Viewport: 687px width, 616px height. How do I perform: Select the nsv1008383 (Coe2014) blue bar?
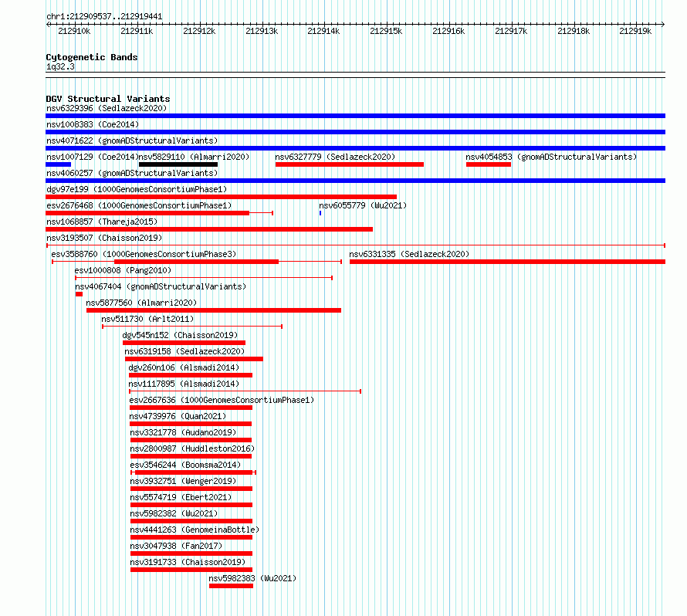(355, 132)
